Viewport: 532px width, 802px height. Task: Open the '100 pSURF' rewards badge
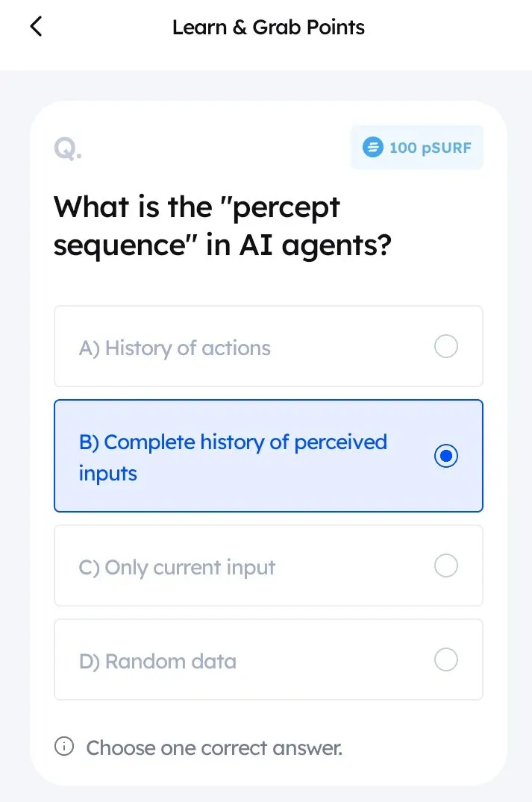416,147
